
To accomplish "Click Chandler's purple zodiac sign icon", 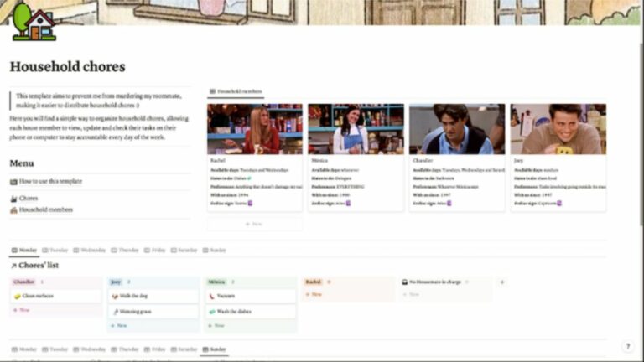I will [449, 203].
